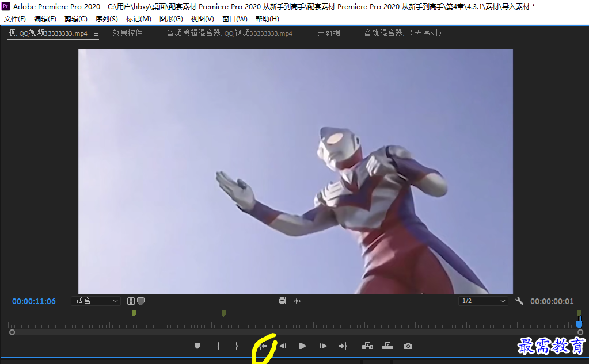589x364 pixels.
Task: Click the Drag Video Only filmstrip icon
Action: 282,301
